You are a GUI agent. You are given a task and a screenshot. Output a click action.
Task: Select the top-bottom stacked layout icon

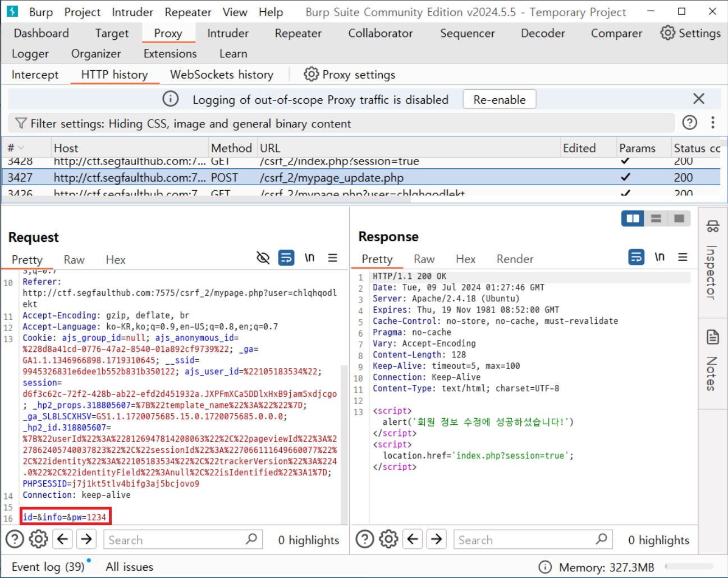656,218
